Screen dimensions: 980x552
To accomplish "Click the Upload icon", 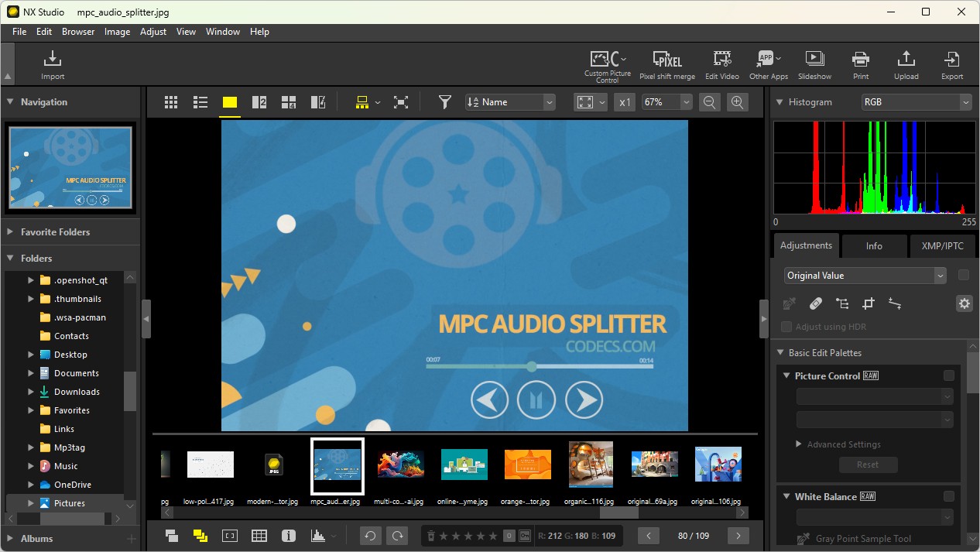I will click(x=906, y=65).
